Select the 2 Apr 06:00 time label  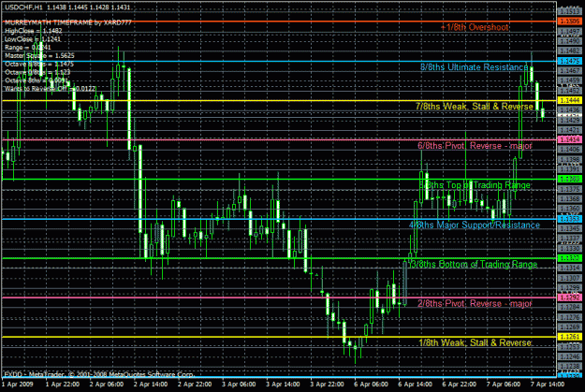coord(107,385)
